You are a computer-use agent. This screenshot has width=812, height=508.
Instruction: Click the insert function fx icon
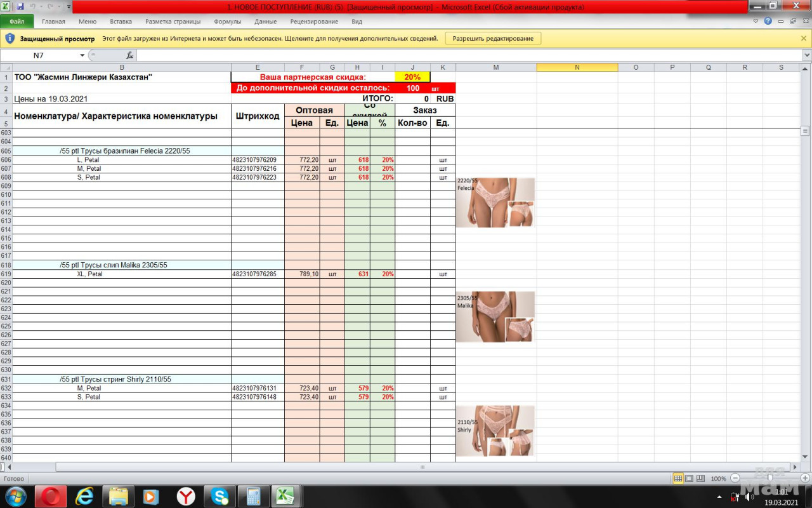tap(129, 55)
